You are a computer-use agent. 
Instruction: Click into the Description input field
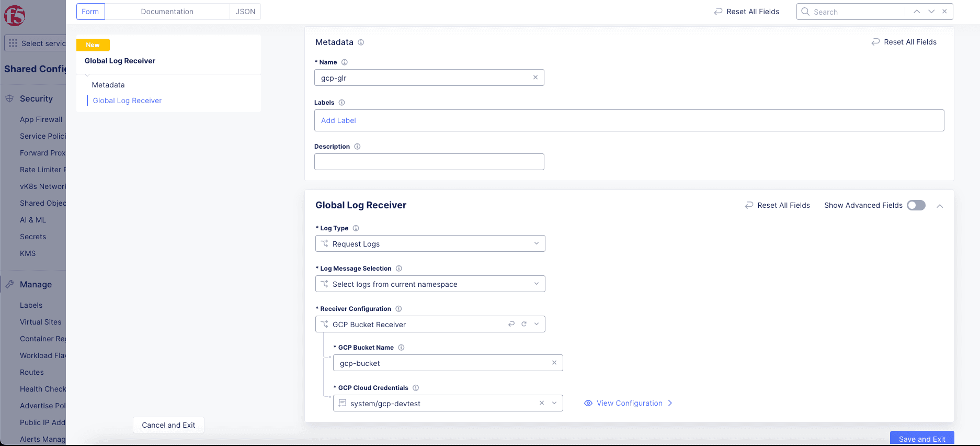pos(429,162)
